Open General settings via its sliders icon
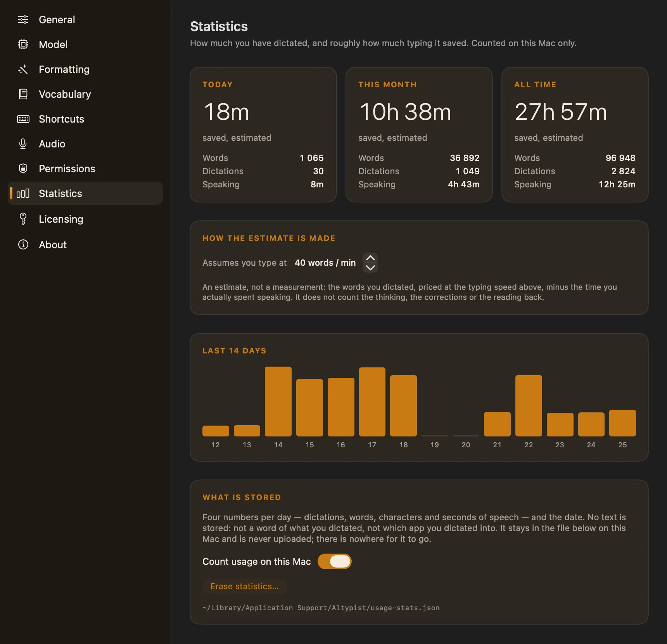The width and height of the screenshot is (667, 644). (x=23, y=19)
